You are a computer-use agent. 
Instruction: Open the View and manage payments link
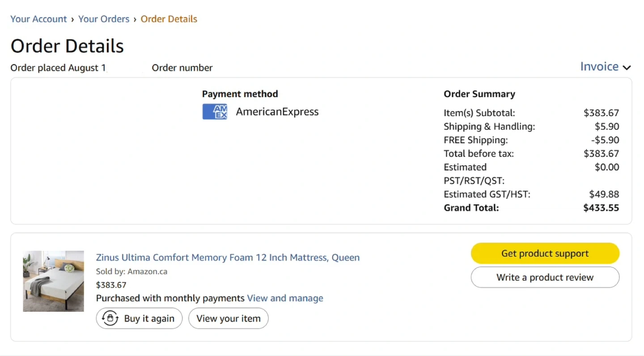[x=285, y=298]
